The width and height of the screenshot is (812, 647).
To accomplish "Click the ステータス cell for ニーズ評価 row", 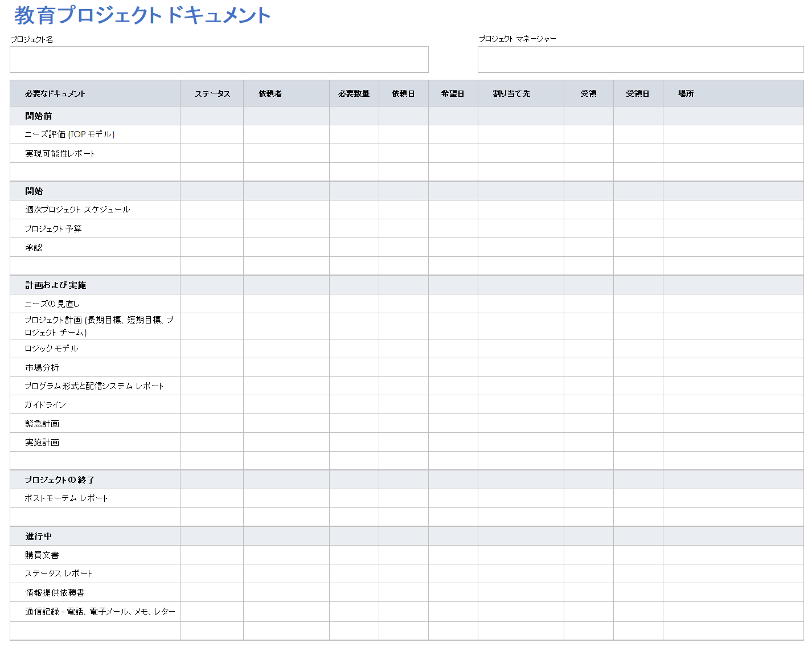I will (212, 134).
